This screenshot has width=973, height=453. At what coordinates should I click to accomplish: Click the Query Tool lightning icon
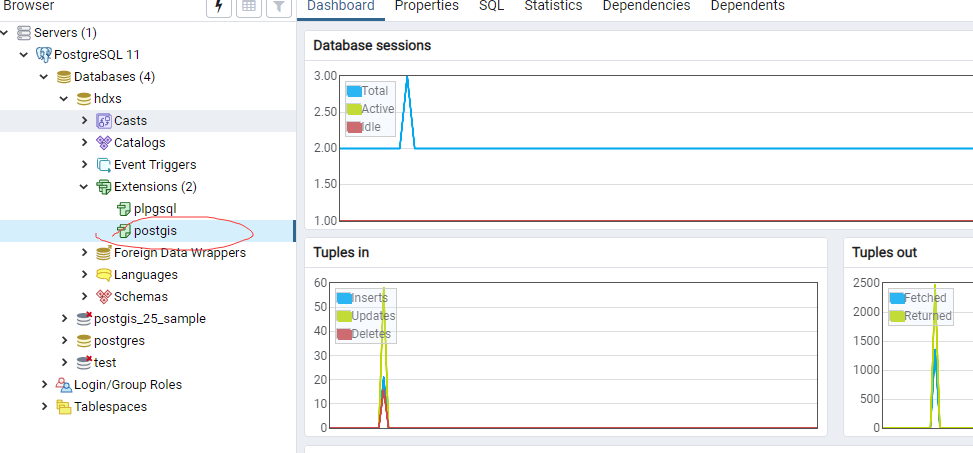point(220,6)
